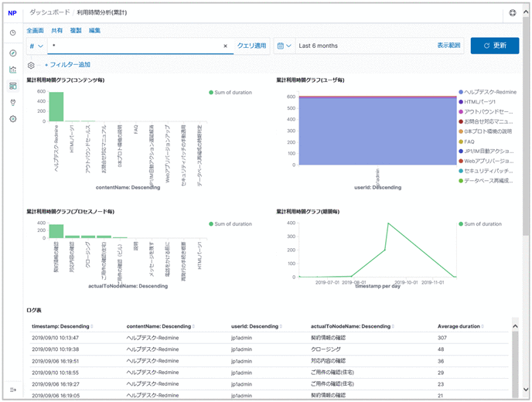
Task: Select the Dashboard icon in sidebar
Action: click(12, 86)
